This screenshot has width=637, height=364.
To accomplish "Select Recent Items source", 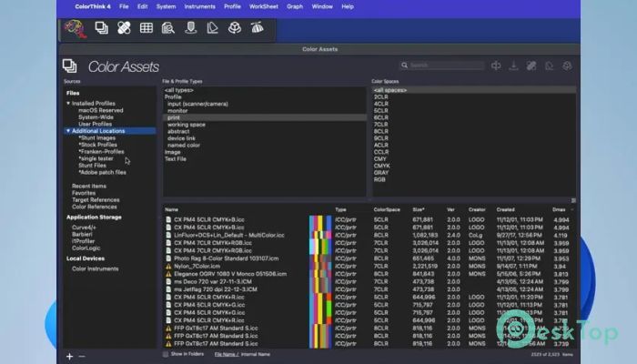I will coord(89,186).
